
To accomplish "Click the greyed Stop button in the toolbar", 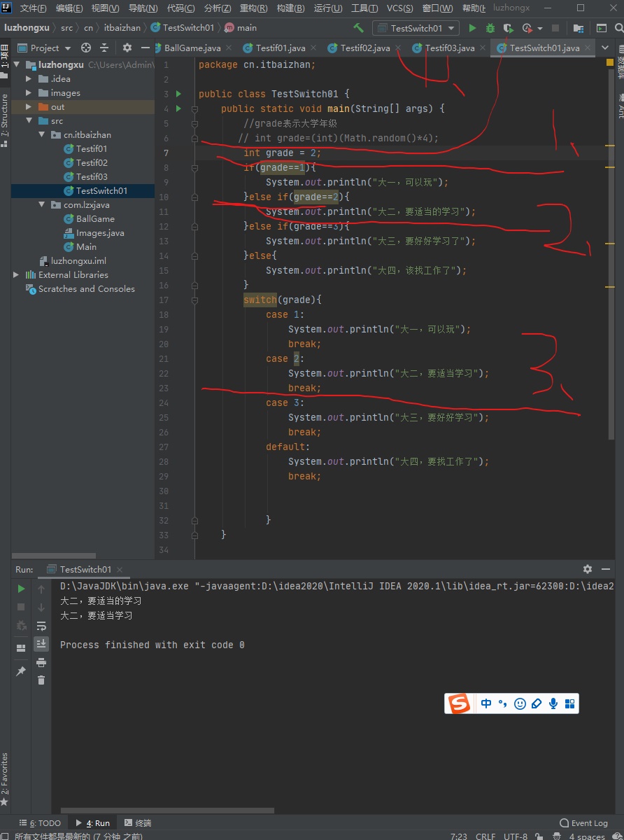I will pos(555,28).
